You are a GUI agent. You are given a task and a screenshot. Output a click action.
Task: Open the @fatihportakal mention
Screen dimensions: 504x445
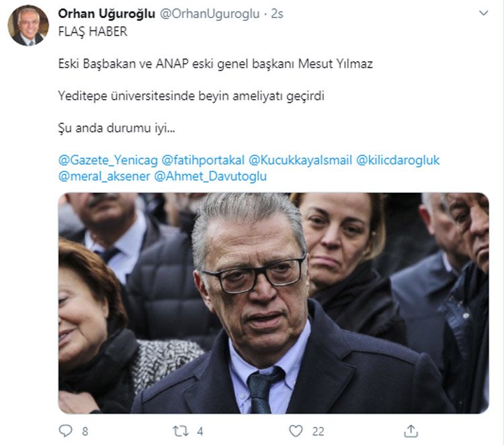(203, 160)
